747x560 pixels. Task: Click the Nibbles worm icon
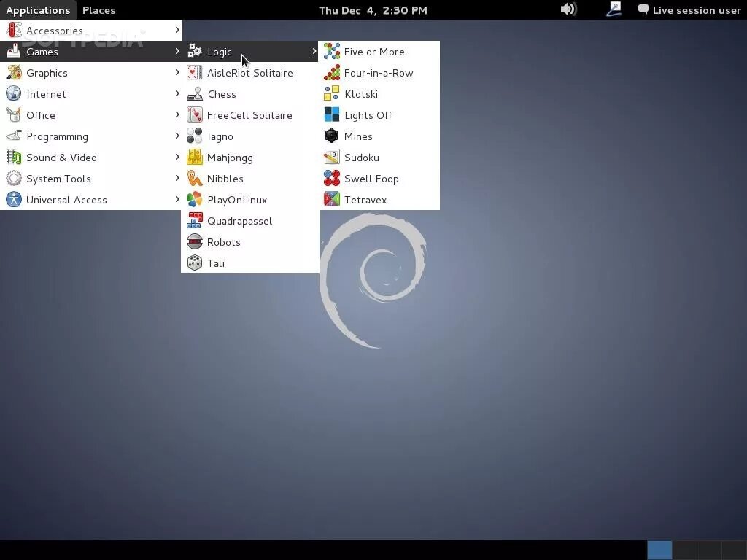pos(194,179)
